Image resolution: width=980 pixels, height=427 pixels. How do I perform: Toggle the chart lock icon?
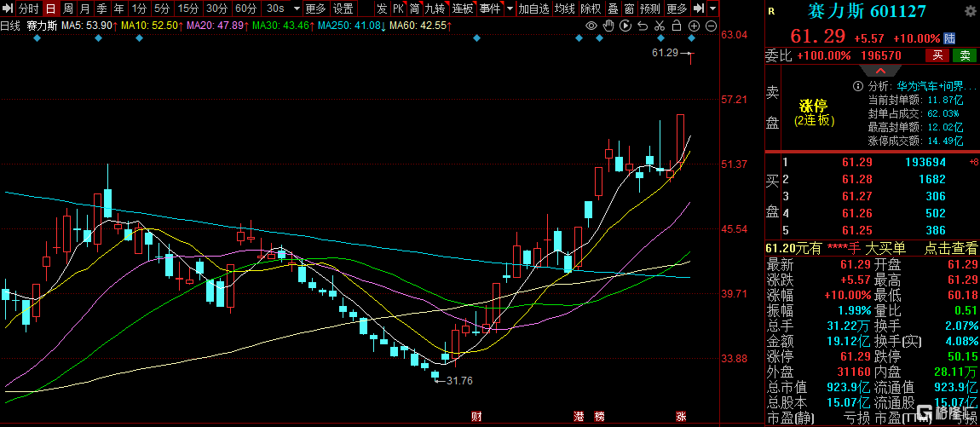(x=677, y=26)
